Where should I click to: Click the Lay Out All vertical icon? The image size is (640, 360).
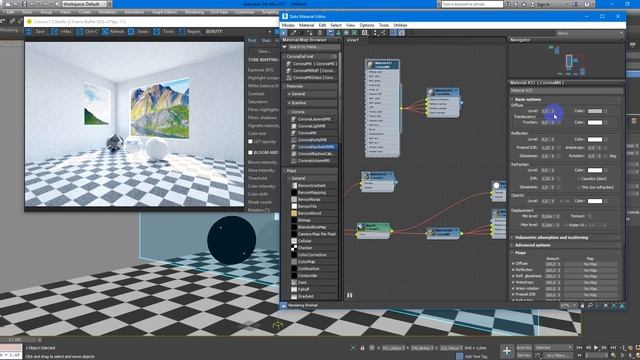376,33
